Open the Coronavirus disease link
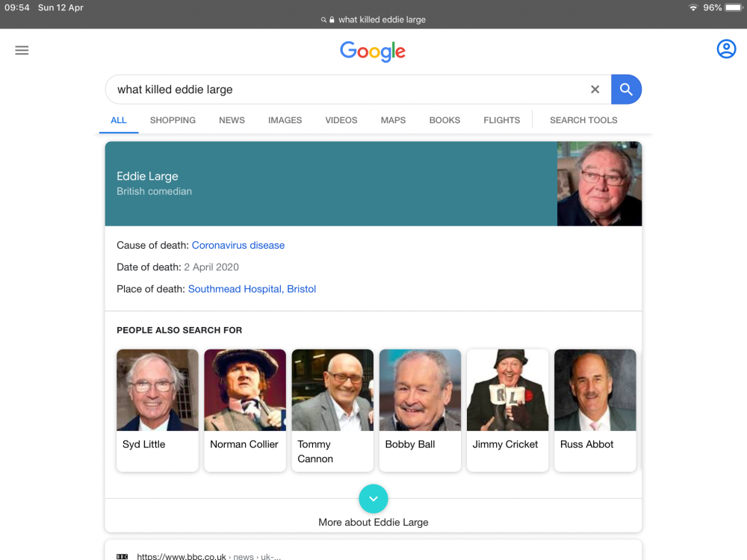Viewport: 747px width, 560px height. point(238,245)
